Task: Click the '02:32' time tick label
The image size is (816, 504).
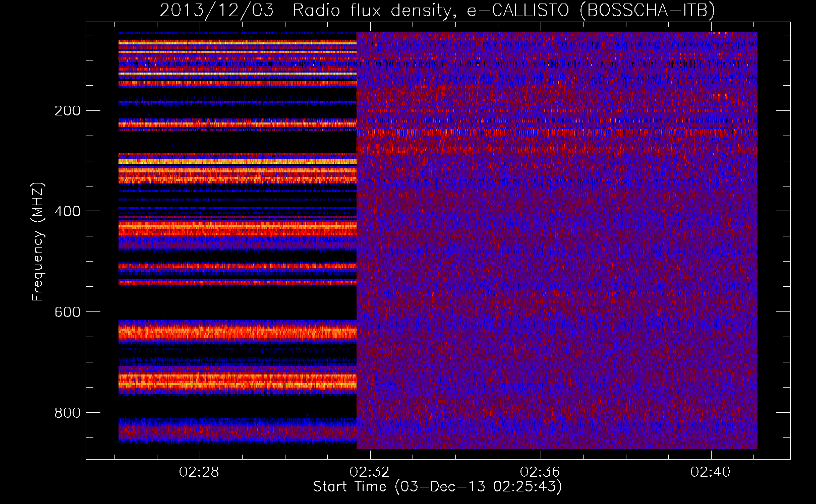Action: click(x=370, y=472)
